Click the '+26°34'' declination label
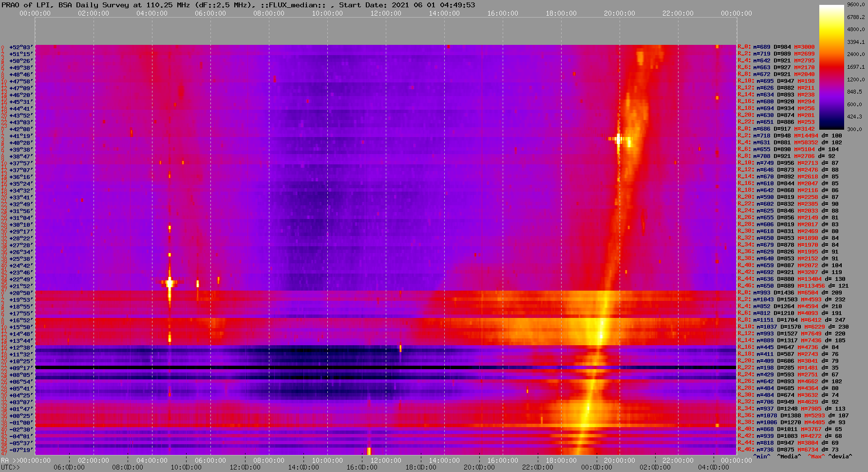Viewport: 868px width, 472px height. 21,252
